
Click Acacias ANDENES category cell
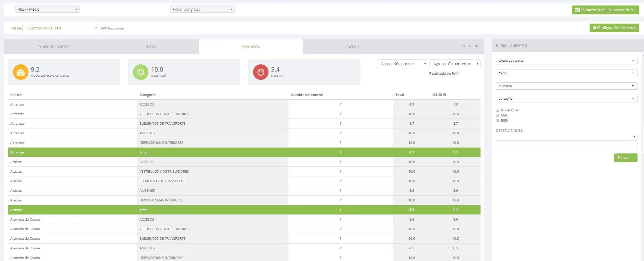click(147, 190)
